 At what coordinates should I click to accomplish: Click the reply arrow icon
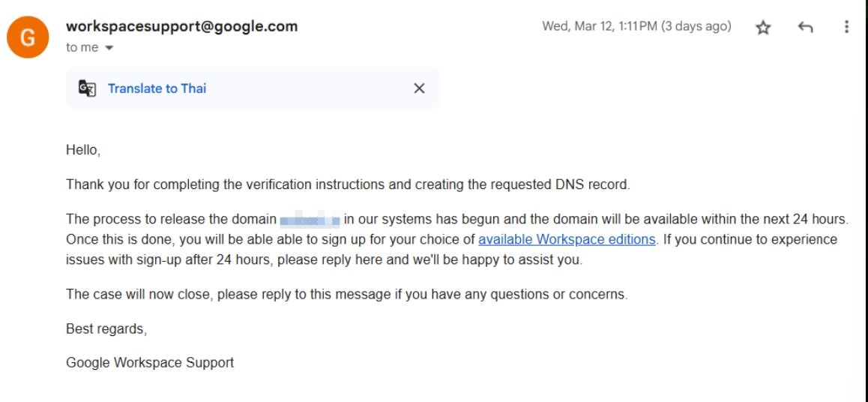tap(805, 27)
